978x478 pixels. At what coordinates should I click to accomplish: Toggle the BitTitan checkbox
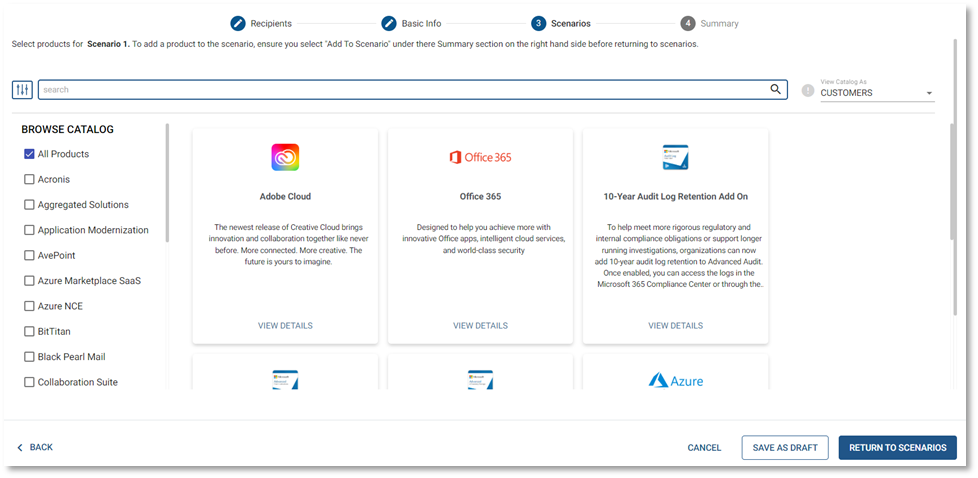pos(29,331)
